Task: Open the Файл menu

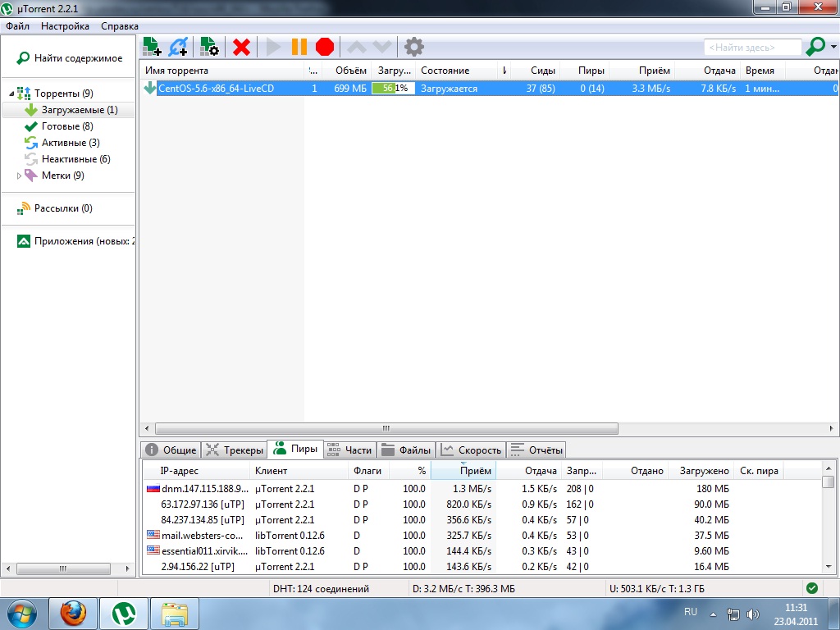Action: (x=18, y=26)
